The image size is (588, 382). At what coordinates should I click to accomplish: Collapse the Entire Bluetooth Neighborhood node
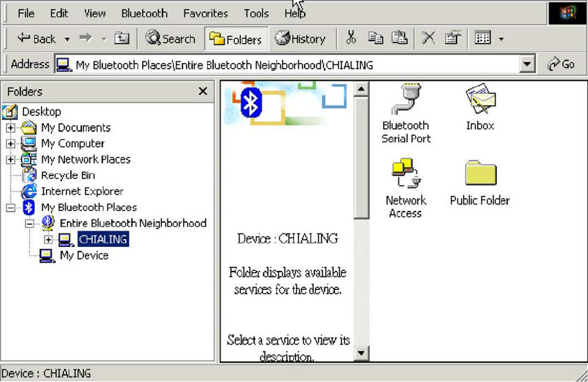29,224
